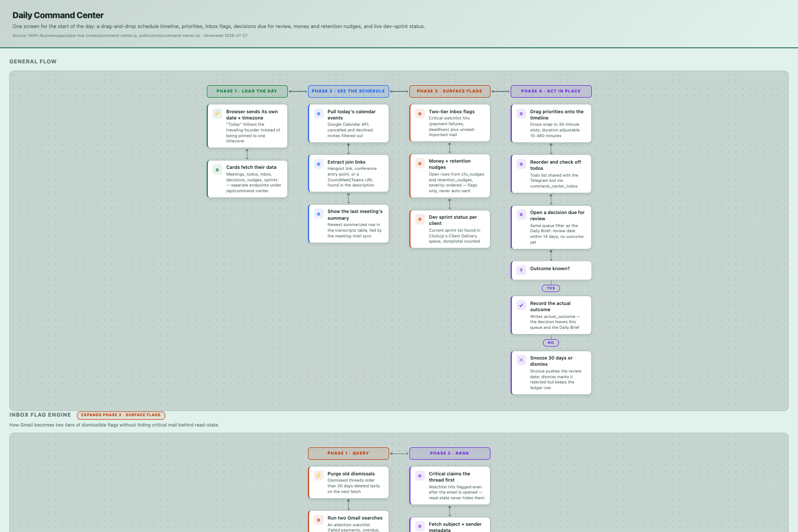
Task: Click the icon on 'Critical claims the thread first' card
Action: [420, 475]
